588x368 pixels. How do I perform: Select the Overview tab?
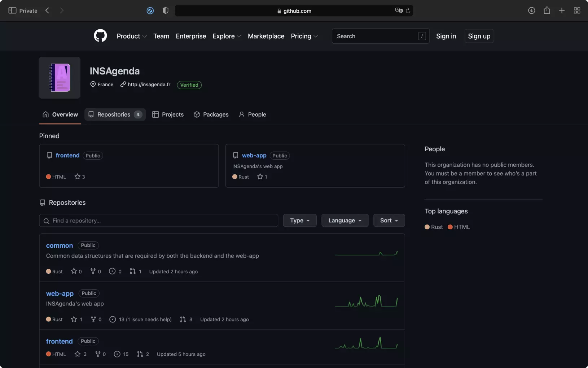click(x=60, y=114)
